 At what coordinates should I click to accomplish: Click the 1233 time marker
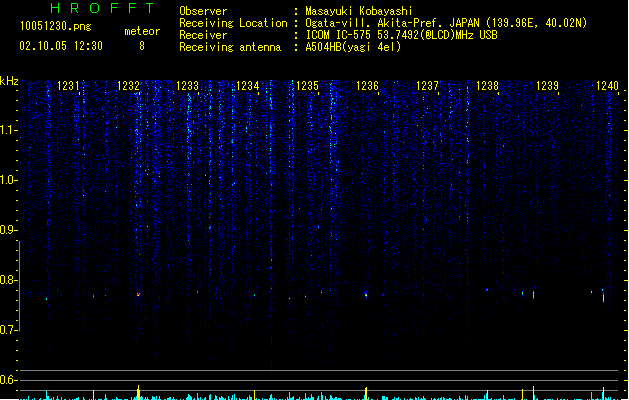click(188, 86)
